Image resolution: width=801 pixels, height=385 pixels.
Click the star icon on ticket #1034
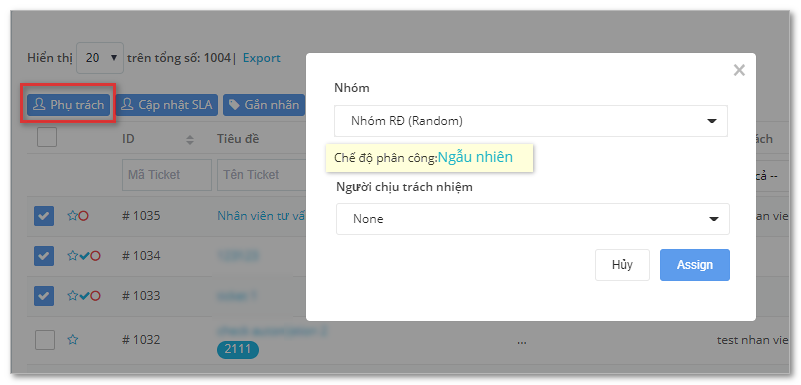pyautogui.click(x=72, y=256)
